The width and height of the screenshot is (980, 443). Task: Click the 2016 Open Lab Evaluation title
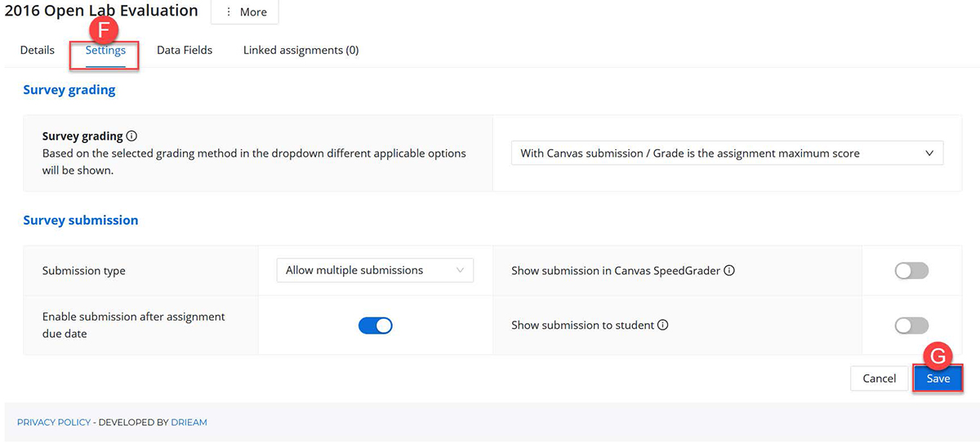pyautogui.click(x=101, y=11)
